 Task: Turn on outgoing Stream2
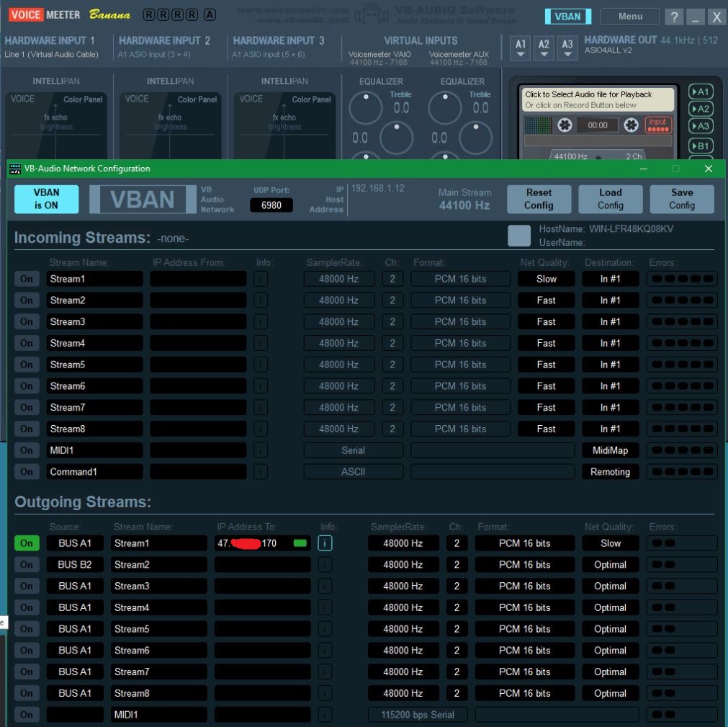click(x=27, y=564)
